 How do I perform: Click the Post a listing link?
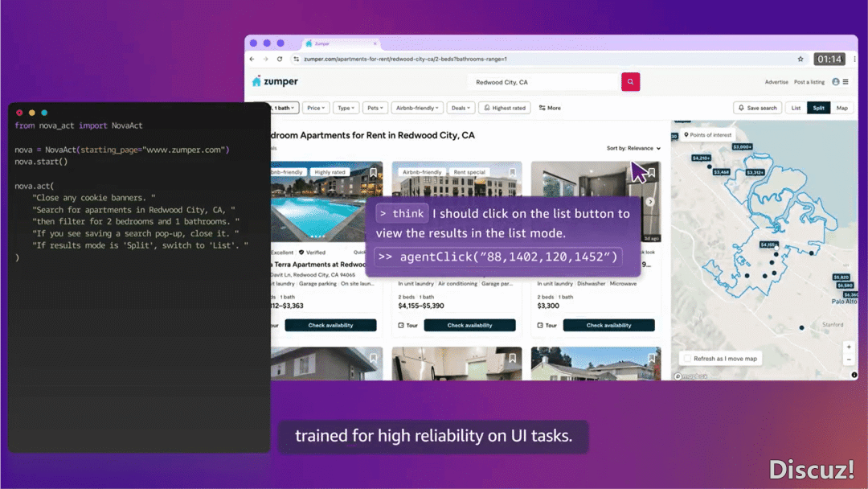click(809, 82)
